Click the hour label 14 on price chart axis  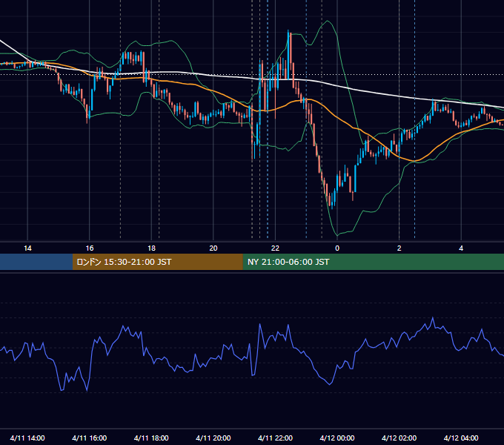[27, 248]
